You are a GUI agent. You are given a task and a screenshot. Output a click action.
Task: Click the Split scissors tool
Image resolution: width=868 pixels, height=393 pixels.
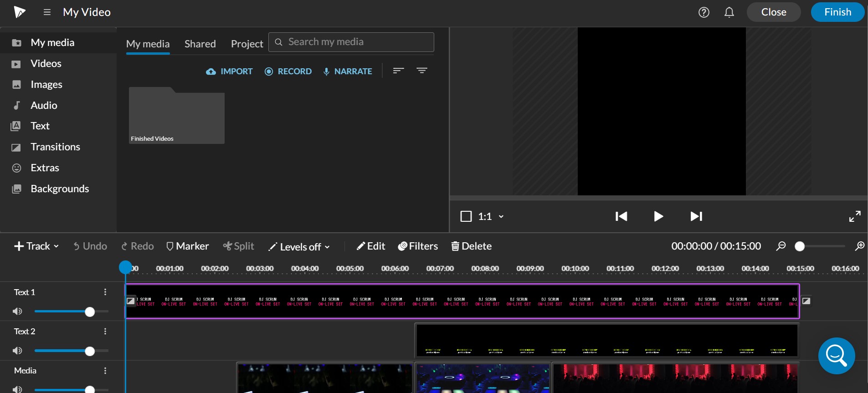[x=238, y=246]
